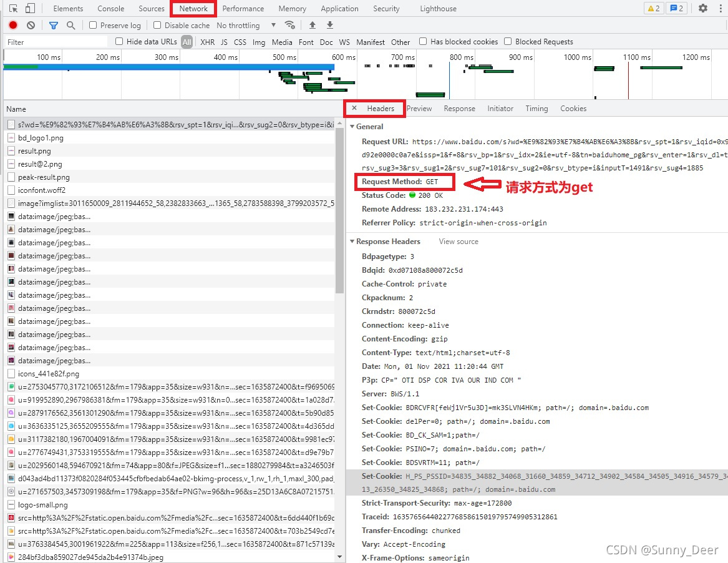Select the bd_logo1.png request
This screenshot has height=563, width=728.
(170, 138)
